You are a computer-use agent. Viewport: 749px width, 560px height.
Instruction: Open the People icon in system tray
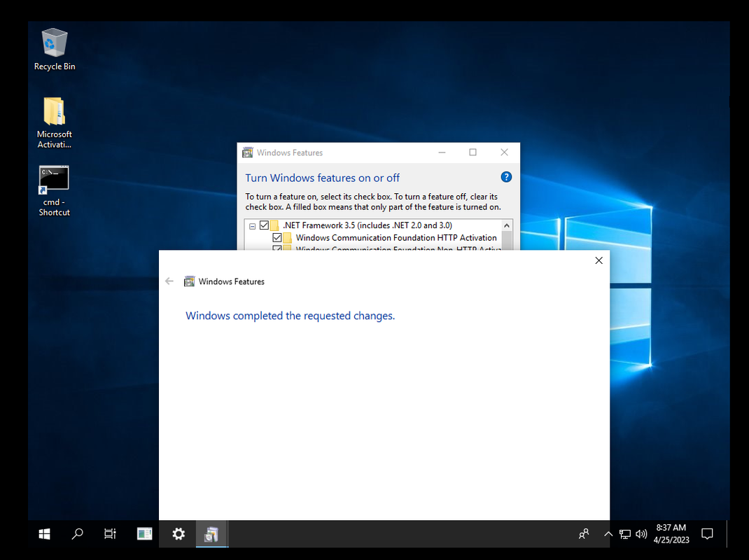[x=584, y=533]
